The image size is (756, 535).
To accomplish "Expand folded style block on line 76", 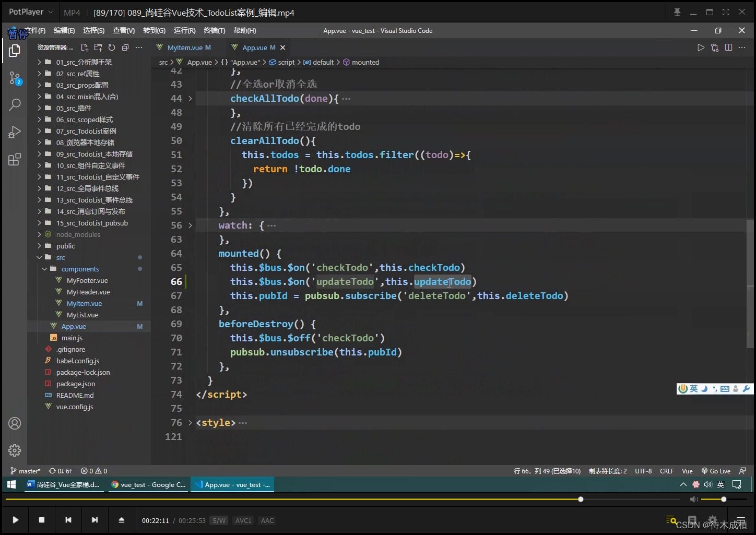I will (190, 423).
